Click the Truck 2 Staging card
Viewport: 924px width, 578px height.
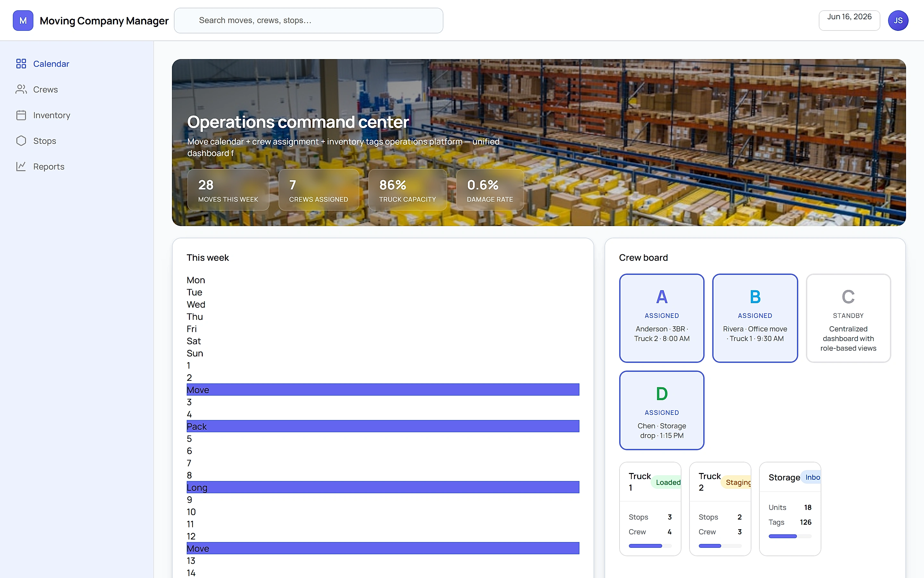point(720,509)
